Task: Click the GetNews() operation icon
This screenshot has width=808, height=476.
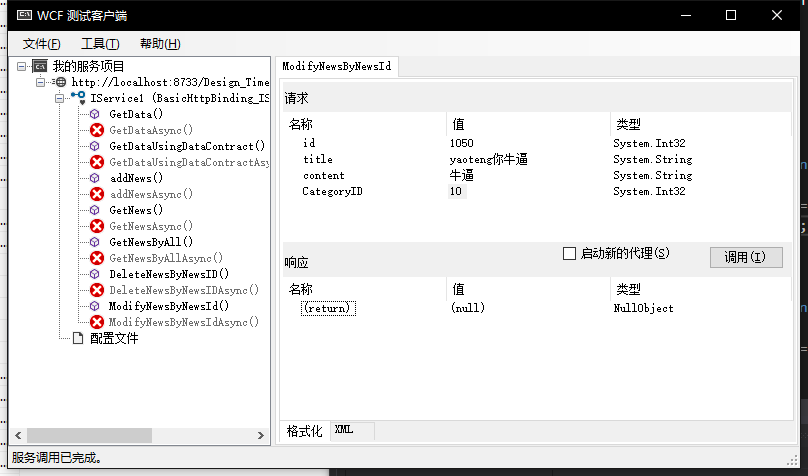Action: (95, 210)
